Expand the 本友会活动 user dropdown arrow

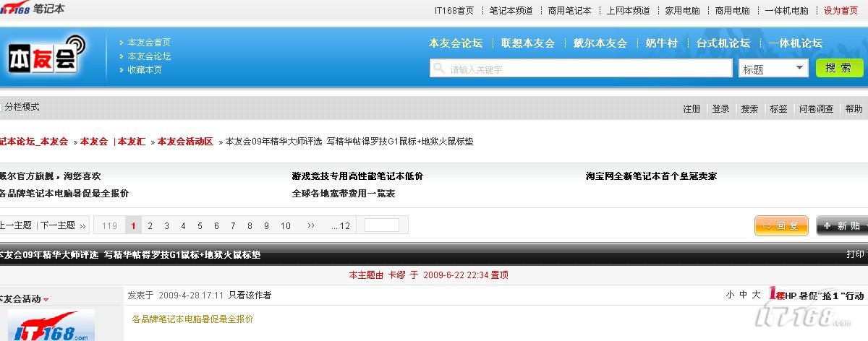pos(46,300)
